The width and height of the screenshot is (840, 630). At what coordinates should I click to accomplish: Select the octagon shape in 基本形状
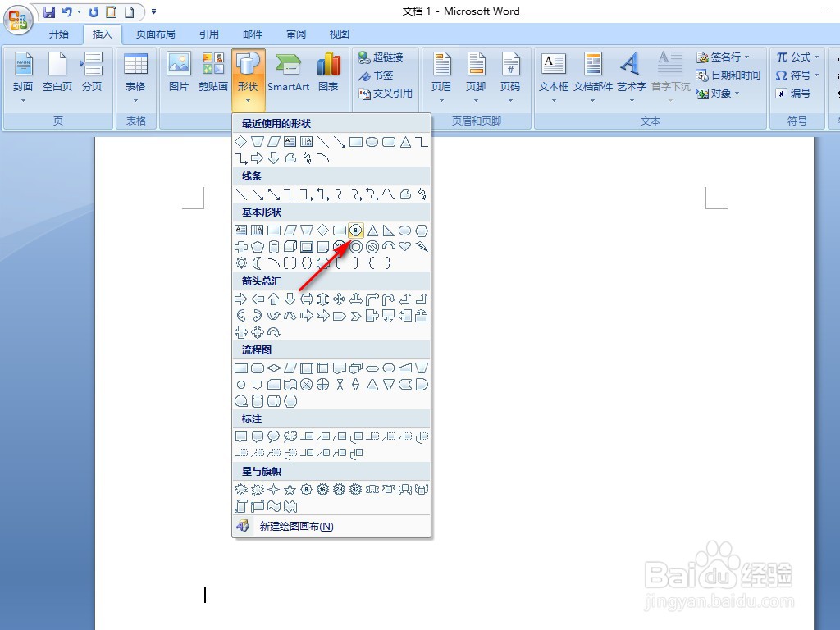click(x=356, y=231)
